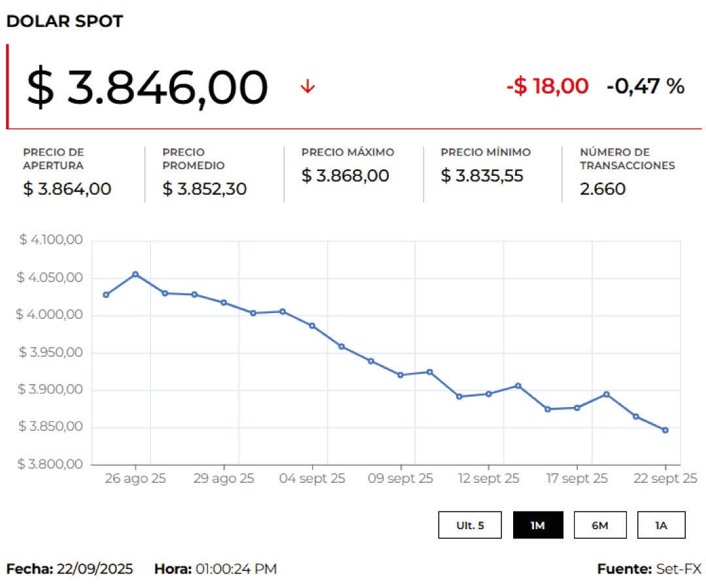Show the 1A yearly range
Viewport: 706px width, 588px height.
[661, 525]
